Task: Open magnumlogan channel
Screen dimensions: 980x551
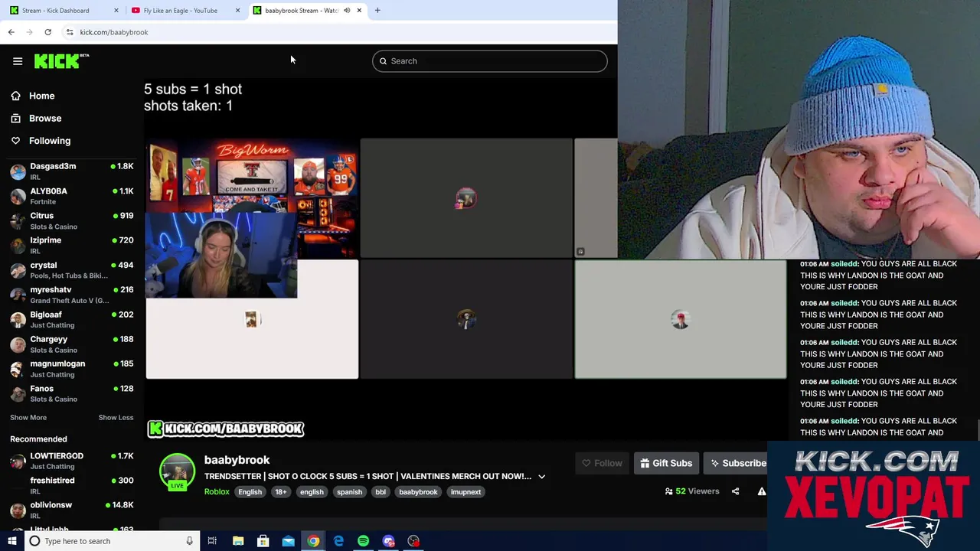Action: click(x=71, y=369)
